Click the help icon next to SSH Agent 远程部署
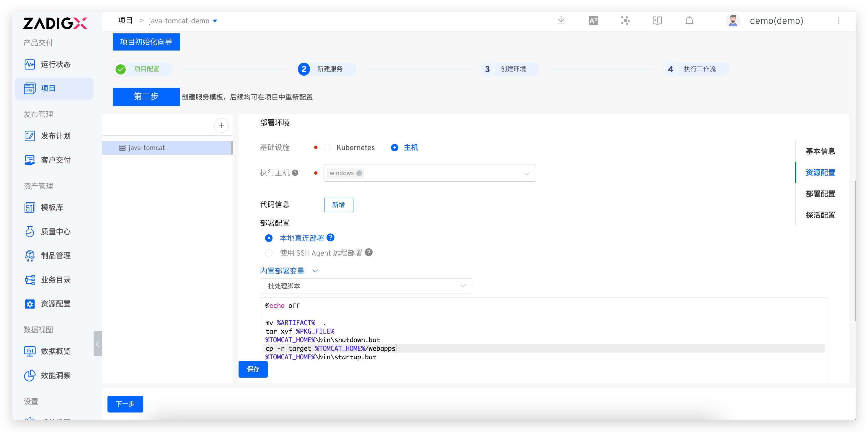This screenshot has width=868, height=432. pos(369,253)
